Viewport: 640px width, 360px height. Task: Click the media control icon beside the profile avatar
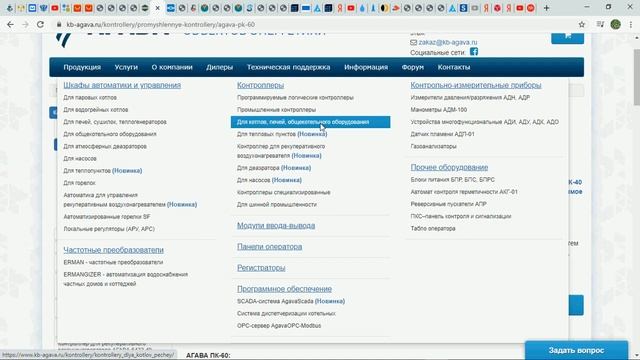click(600, 24)
